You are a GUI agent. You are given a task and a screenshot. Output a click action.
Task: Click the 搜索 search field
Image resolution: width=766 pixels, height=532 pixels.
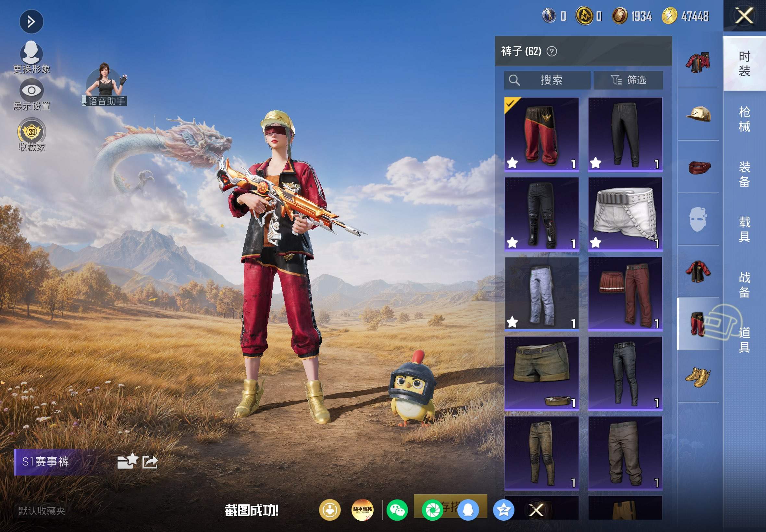pos(547,80)
